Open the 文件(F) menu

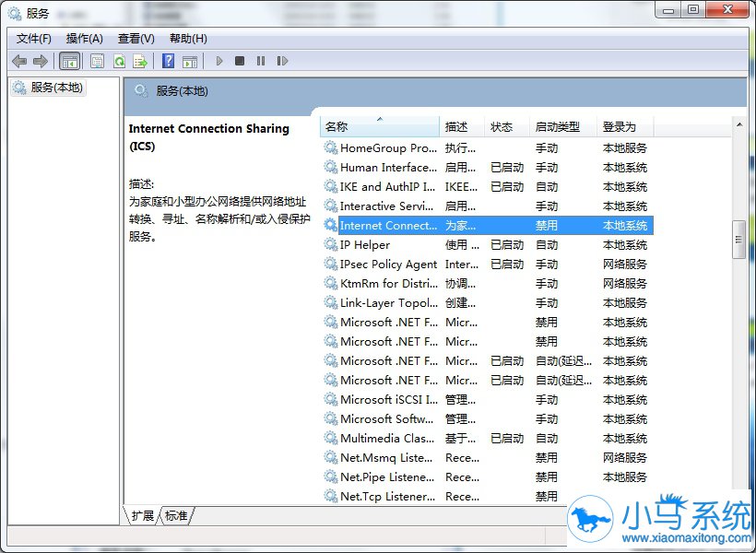[34, 39]
